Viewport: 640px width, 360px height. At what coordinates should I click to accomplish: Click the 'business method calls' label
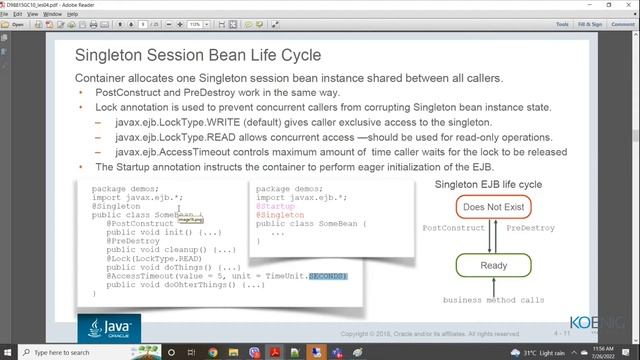(x=493, y=300)
